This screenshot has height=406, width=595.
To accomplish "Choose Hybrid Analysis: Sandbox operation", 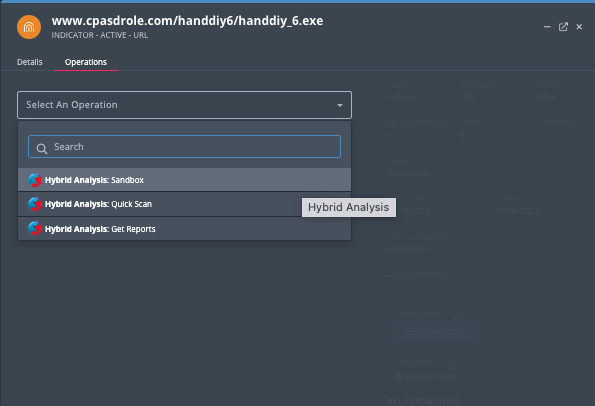I will [x=184, y=180].
